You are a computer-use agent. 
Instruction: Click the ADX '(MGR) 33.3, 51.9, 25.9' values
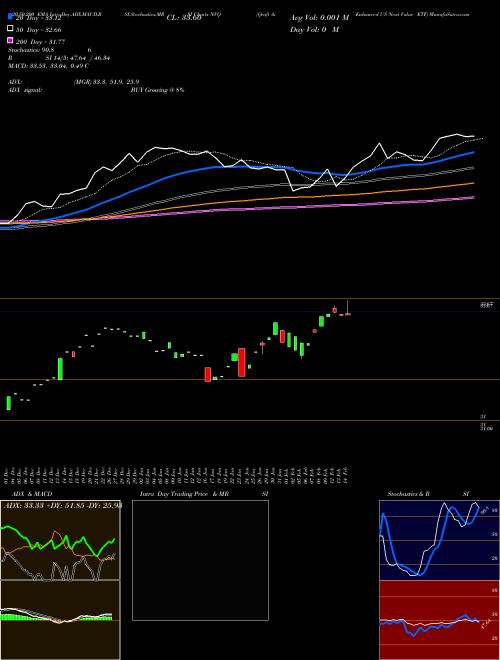(x=106, y=82)
